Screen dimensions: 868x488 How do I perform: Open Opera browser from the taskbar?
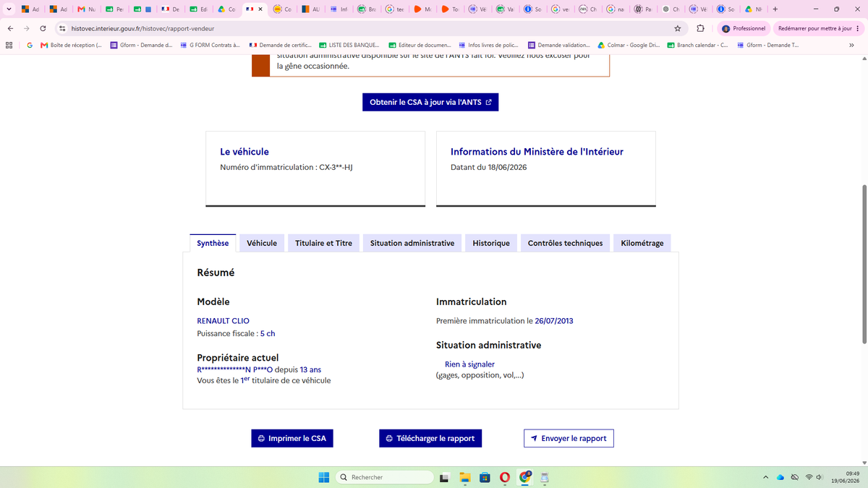[505, 477]
